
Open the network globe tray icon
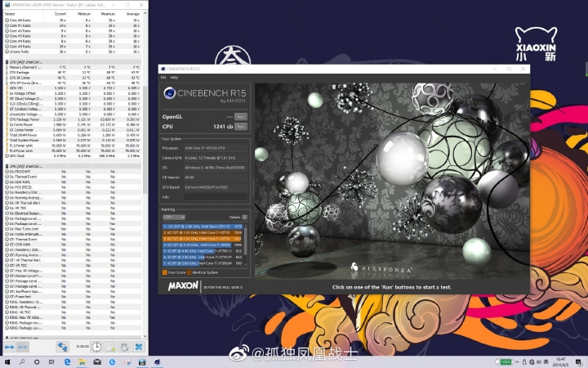coord(532,362)
